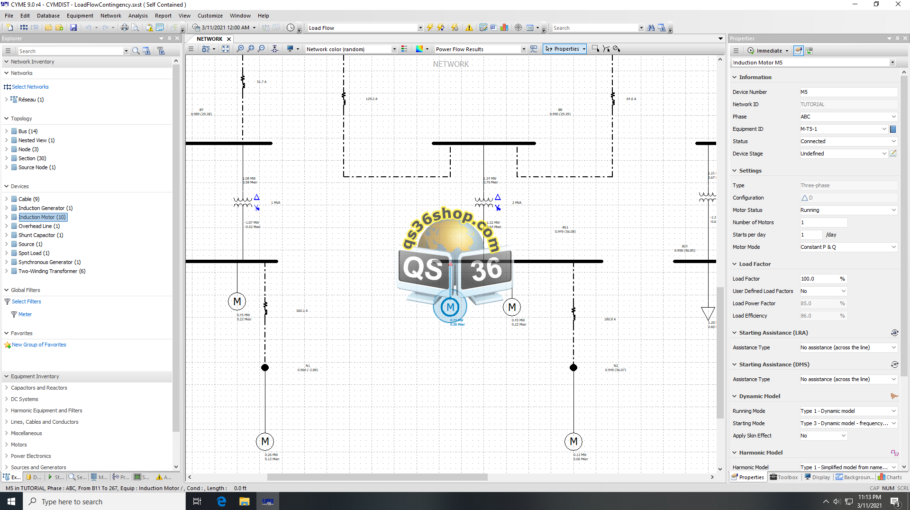Collapse the Load Factor section in Properties
The width and height of the screenshot is (910, 510).
tap(735, 264)
